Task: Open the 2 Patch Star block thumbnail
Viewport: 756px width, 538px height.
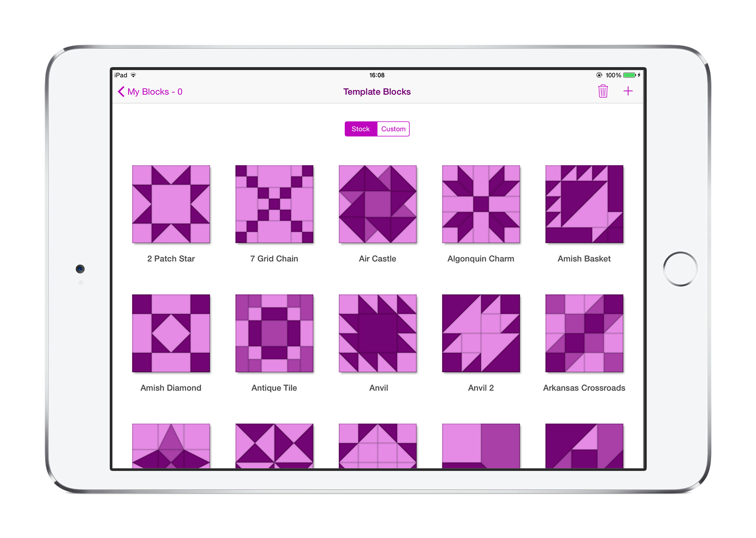Action: coord(171,204)
